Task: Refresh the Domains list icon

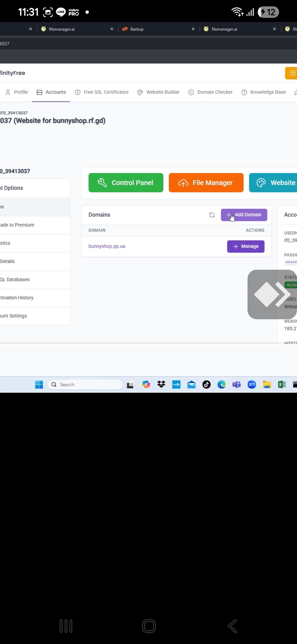Action: 212,215
